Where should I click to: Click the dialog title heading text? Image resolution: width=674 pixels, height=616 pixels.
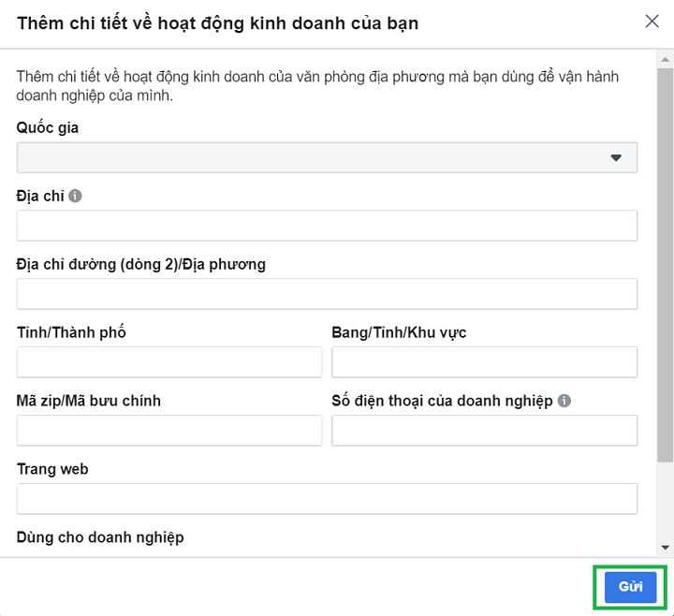(x=217, y=22)
